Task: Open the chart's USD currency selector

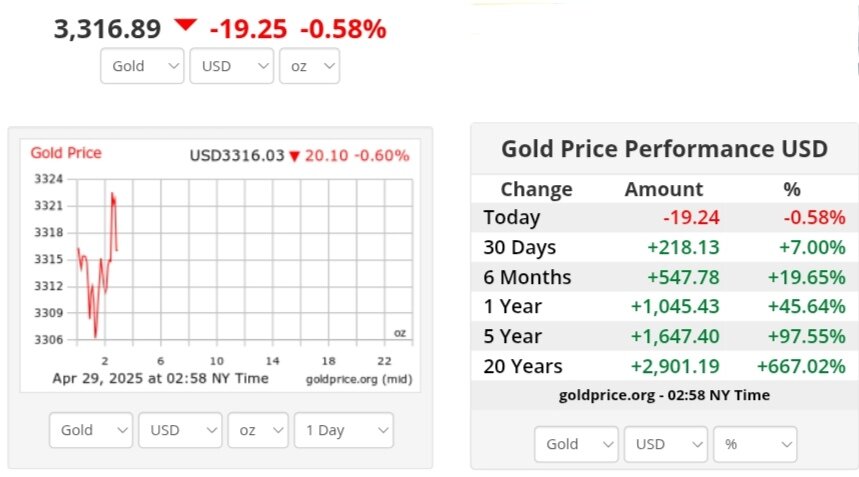Action: pos(180,430)
